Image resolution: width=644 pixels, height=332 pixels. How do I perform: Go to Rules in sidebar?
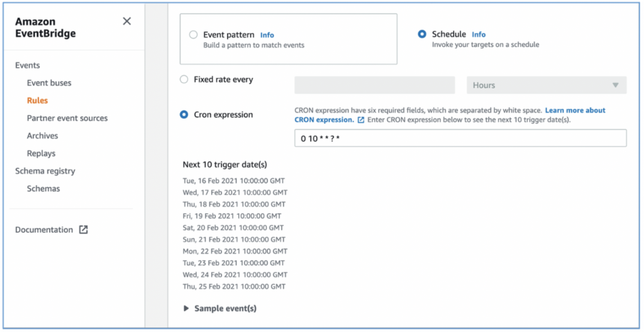37,101
